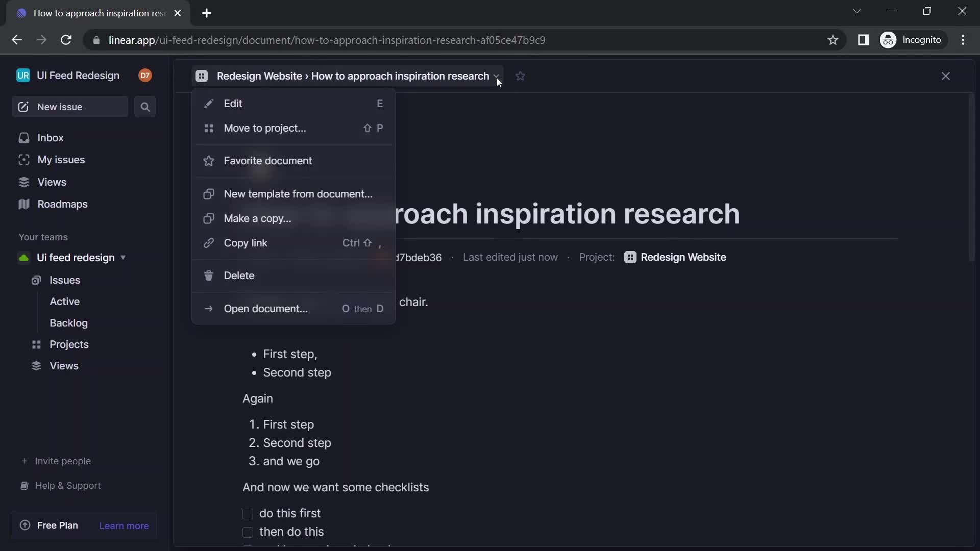Click the Roadmaps icon in sidebar
980x551 pixels.
click(x=23, y=203)
